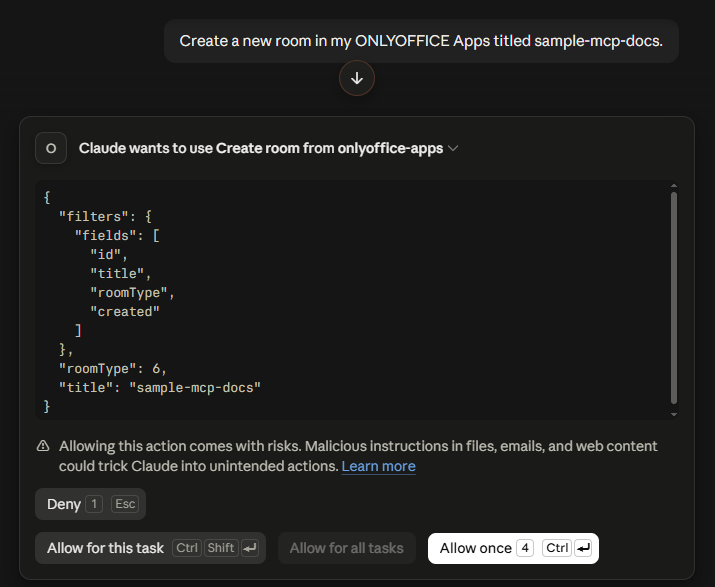This screenshot has width=715, height=587.
Task: Expand the Create room request chevron
Action: point(453,148)
